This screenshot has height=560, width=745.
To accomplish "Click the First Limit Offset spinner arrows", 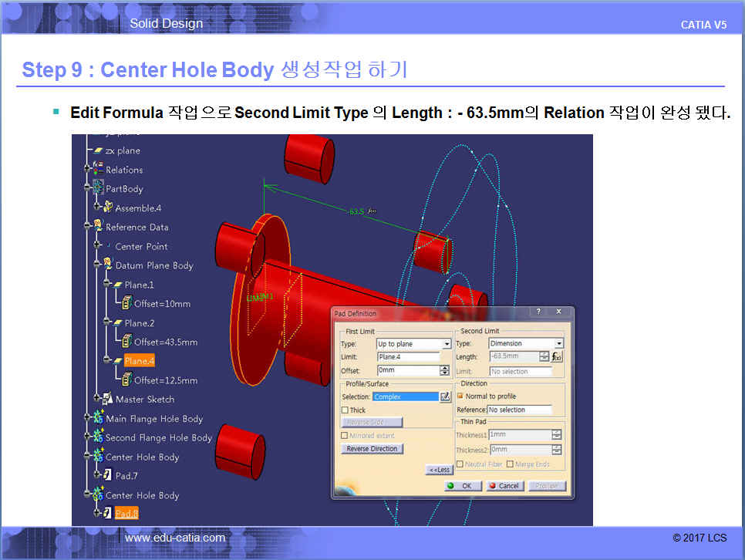I will 444,370.
